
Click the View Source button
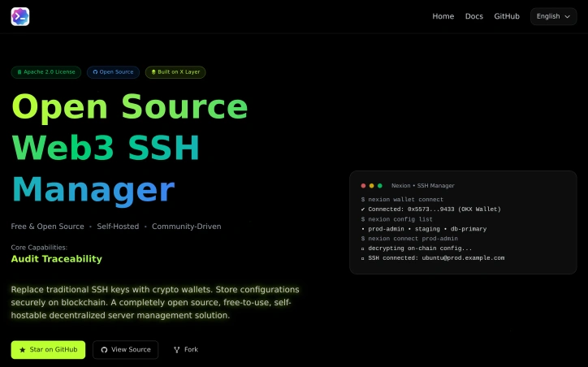(x=126, y=350)
